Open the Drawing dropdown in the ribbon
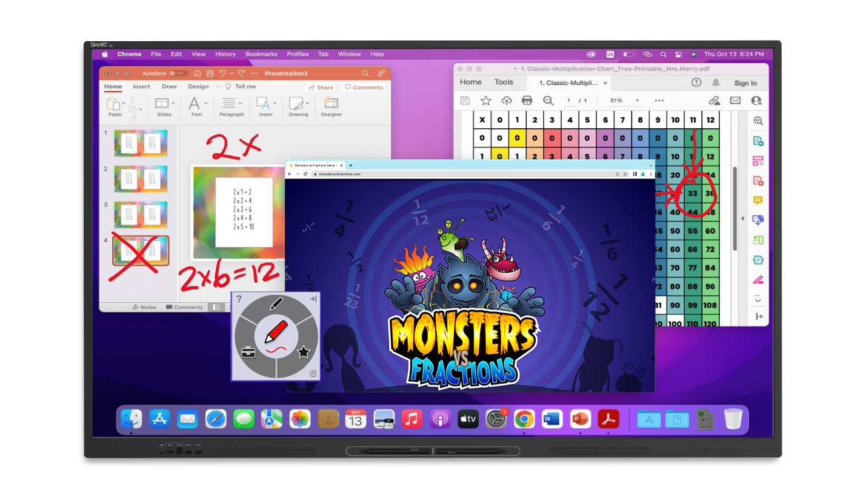The width and height of the screenshot is (868, 488). point(307,104)
